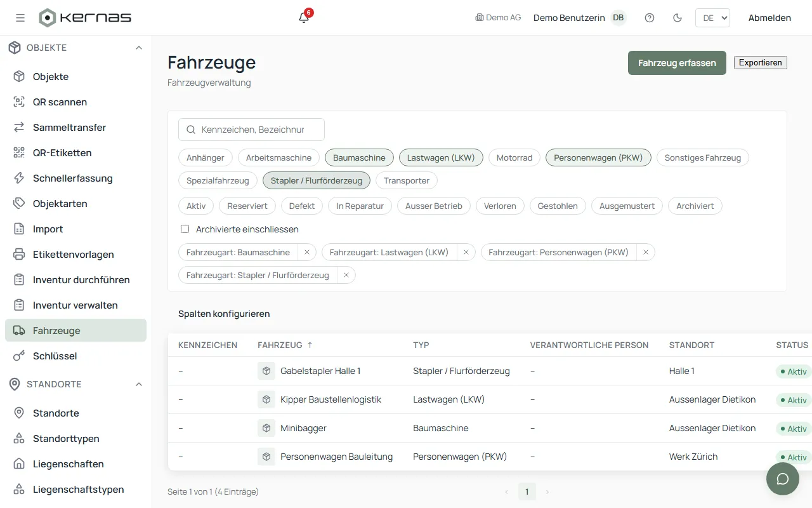Sort by the Fahrzeug column header
812x508 pixels.
point(285,345)
